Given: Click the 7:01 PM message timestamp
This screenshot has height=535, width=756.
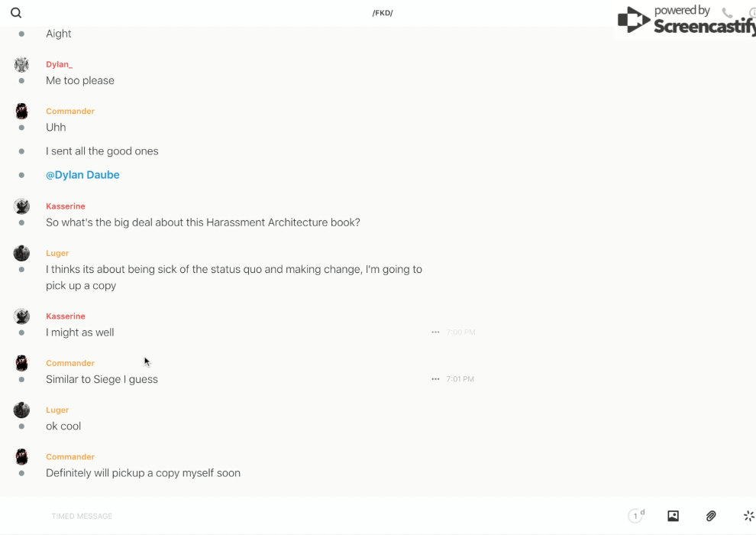Looking at the screenshot, I should pos(460,379).
